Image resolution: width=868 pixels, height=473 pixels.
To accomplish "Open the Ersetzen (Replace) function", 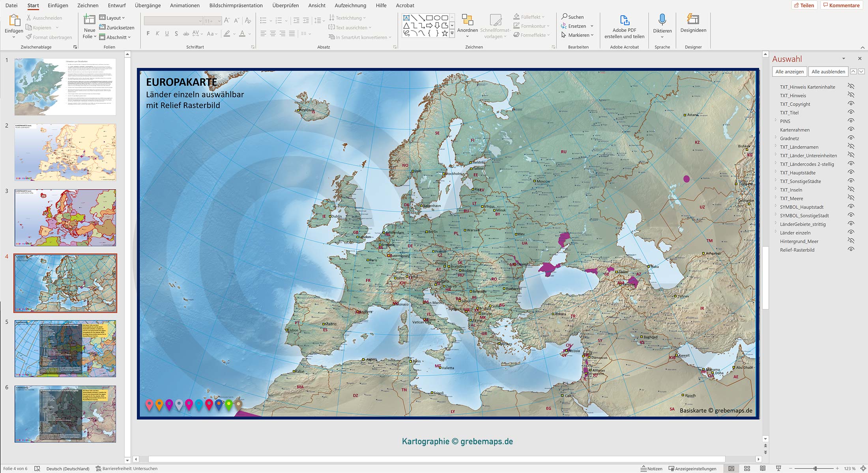I will click(x=577, y=26).
